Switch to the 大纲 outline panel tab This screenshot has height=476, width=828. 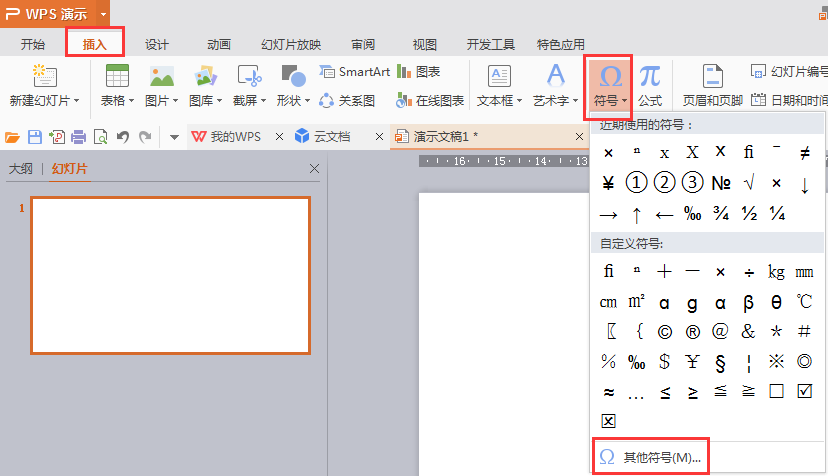20,169
